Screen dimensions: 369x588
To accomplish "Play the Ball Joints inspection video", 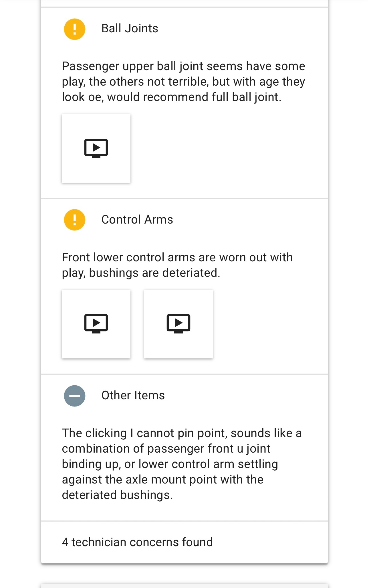I will (96, 148).
